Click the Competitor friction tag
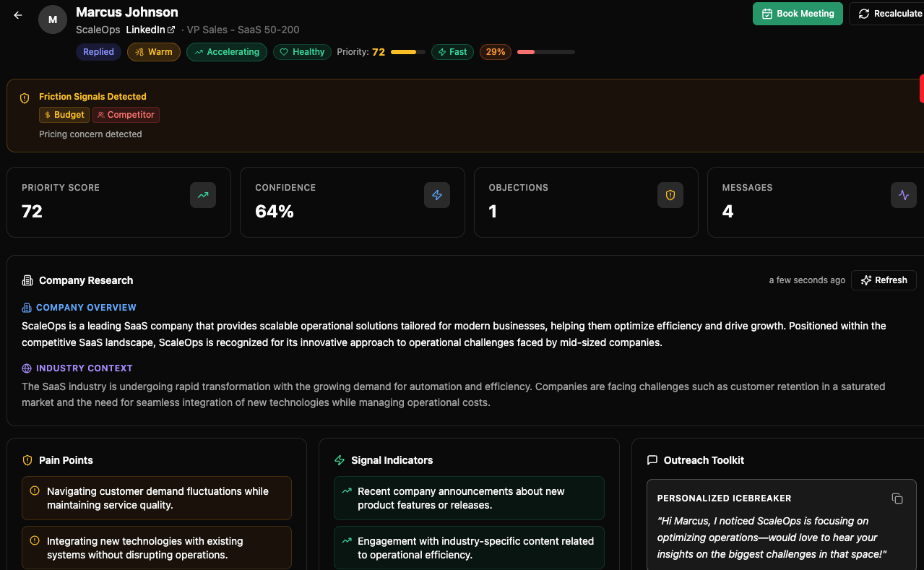This screenshot has height=570, width=924. tap(126, 115)
